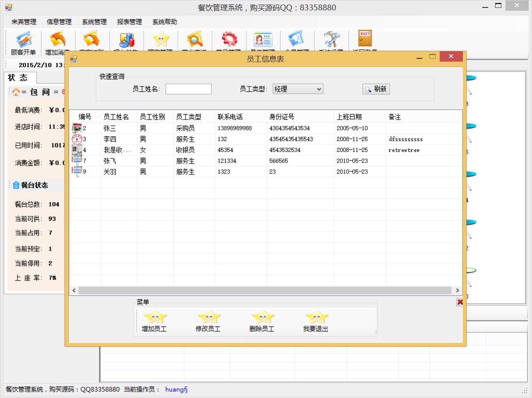The image size is (532, 398).
Task: Open 员工管理 ID card toolbar icon
Action: point(263,40)
